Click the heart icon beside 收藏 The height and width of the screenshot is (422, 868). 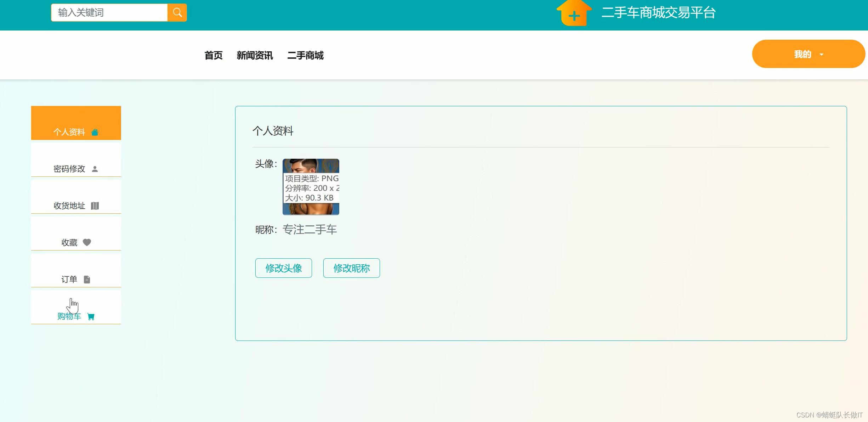click(87, 242)
